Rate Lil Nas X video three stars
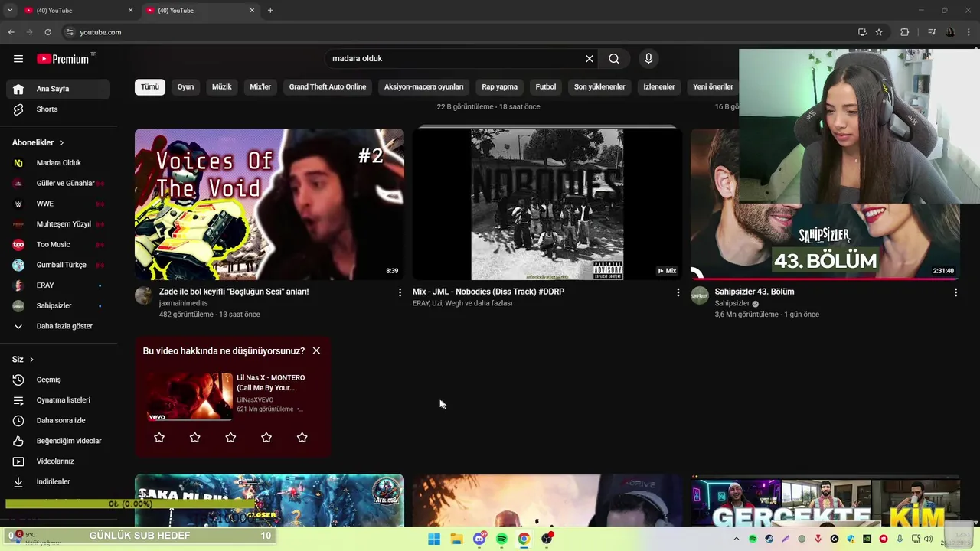The width and height of the screenshot is (980, 551). point(230,438)
